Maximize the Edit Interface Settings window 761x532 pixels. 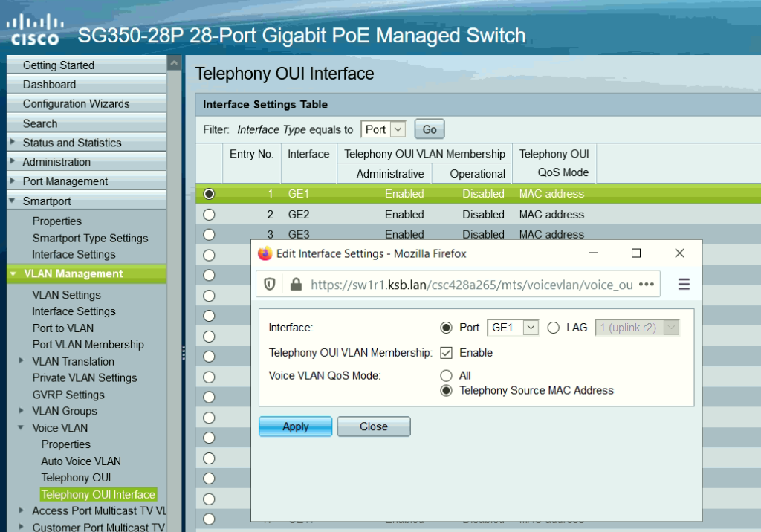635,253
